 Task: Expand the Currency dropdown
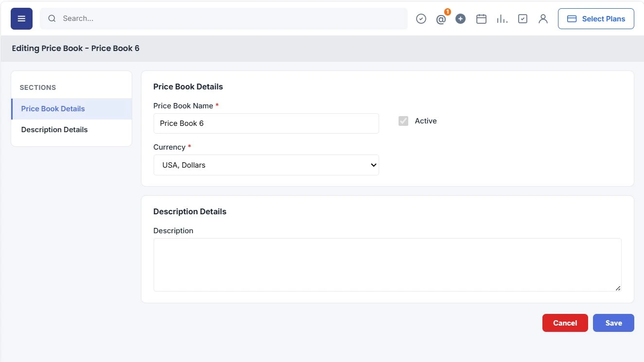coord(266,165)
